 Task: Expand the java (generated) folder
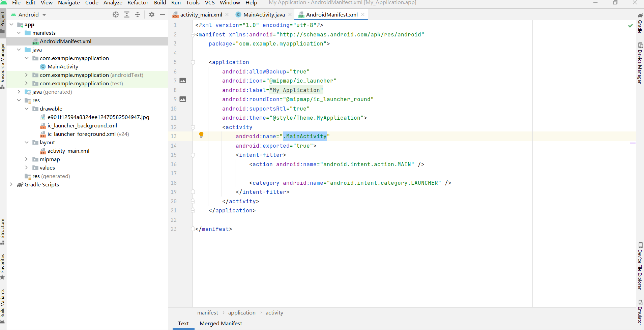[19, 92]
